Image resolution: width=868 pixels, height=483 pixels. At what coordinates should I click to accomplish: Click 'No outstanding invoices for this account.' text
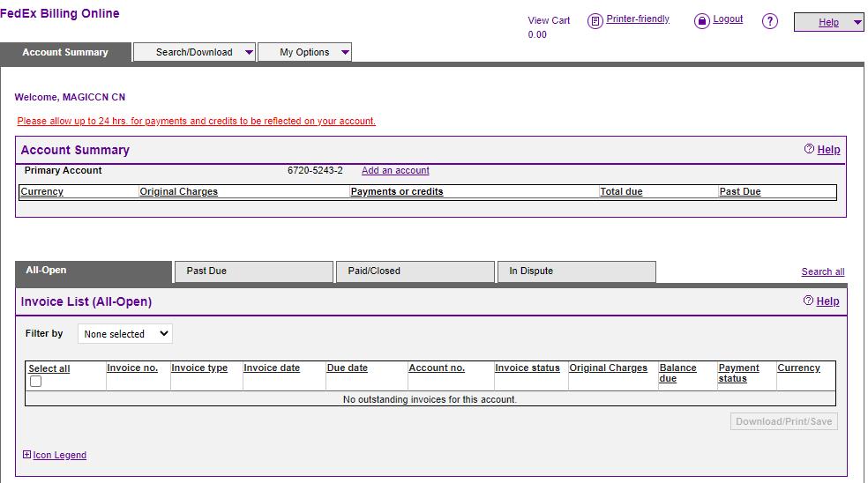[x=430, y=399]
